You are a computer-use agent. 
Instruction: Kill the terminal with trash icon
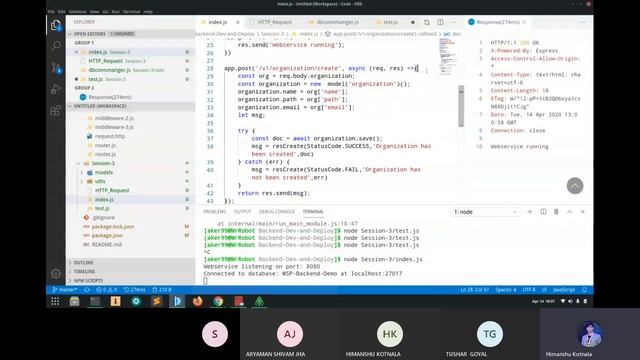(556, 212)
